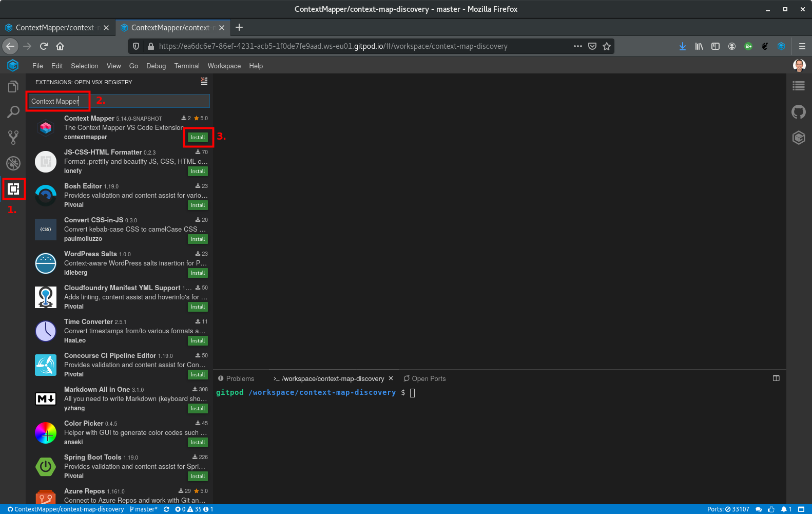Click the master* branch in status bar
Image resolution: width=812 pixels, height=514 pixels.
coord(144,509)
